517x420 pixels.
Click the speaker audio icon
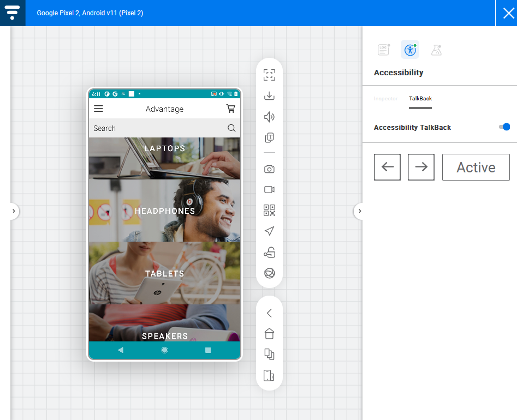(269, 117)
